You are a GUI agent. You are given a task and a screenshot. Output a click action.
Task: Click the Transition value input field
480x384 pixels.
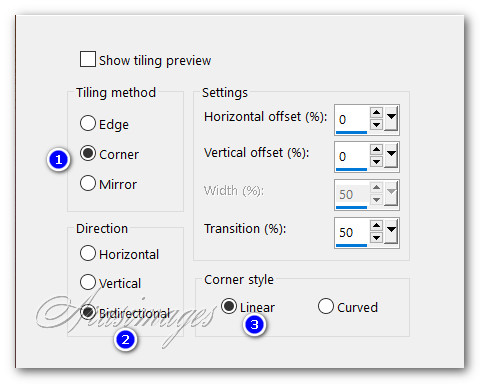(352, 232)
